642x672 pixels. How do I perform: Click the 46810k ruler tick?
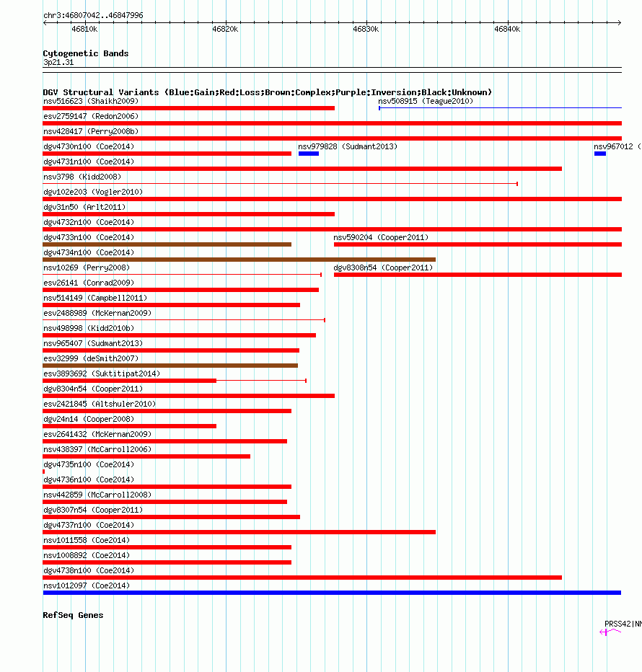tap(84, 29)
